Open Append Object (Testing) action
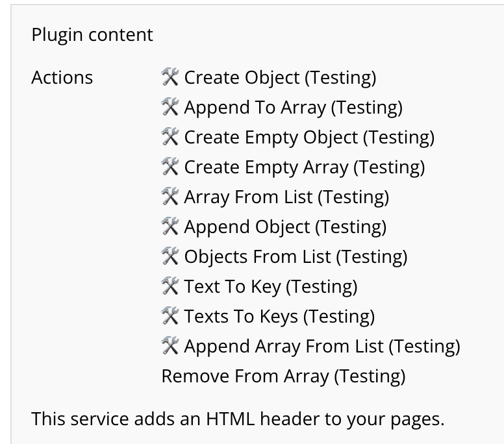 pyautogui.click(x=285, y=227)
